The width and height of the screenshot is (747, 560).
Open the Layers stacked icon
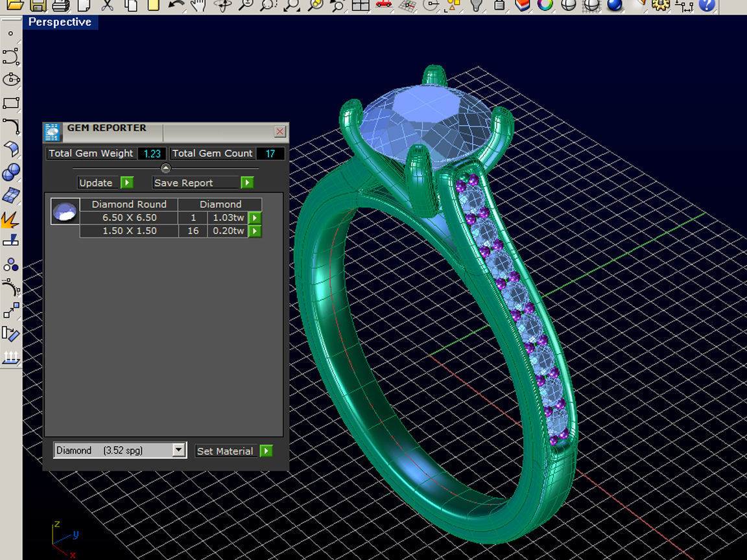(523, 5)
